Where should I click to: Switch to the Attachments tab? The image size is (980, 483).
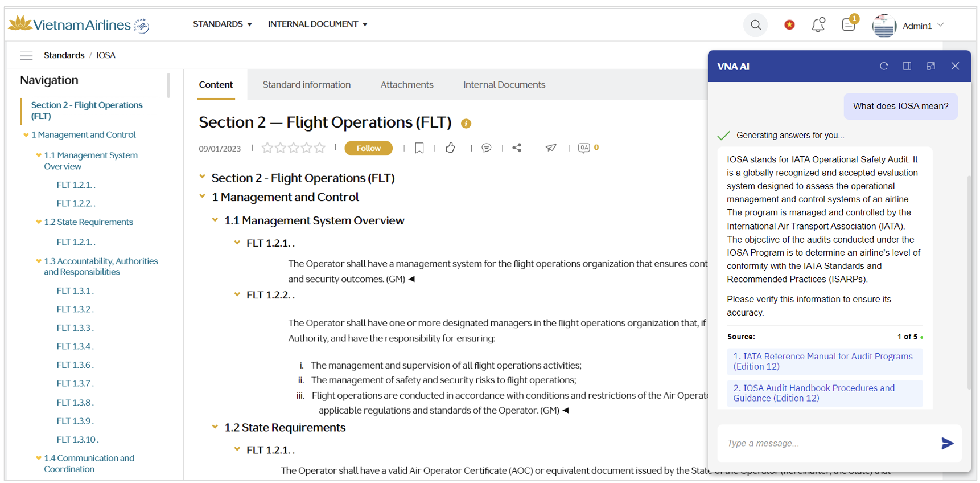[406, 85]
